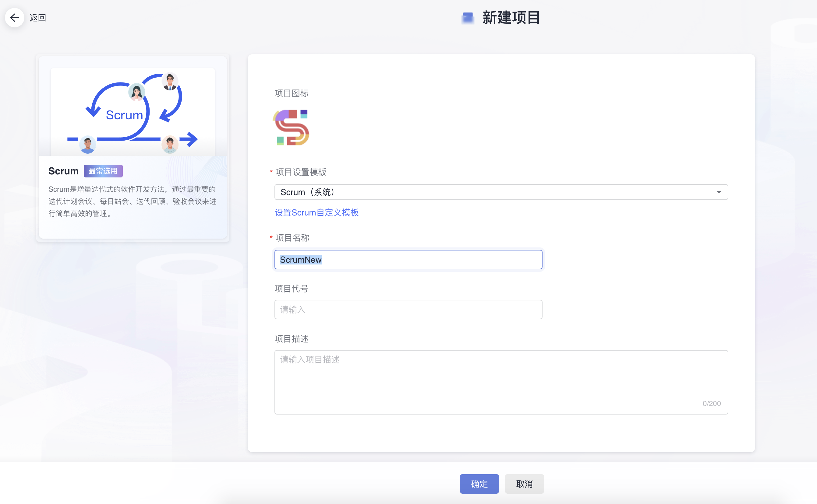This screenshot has width=817, height=504.
Task: Select the Scrum template card illustration
Action: click(x=133, y=111)
